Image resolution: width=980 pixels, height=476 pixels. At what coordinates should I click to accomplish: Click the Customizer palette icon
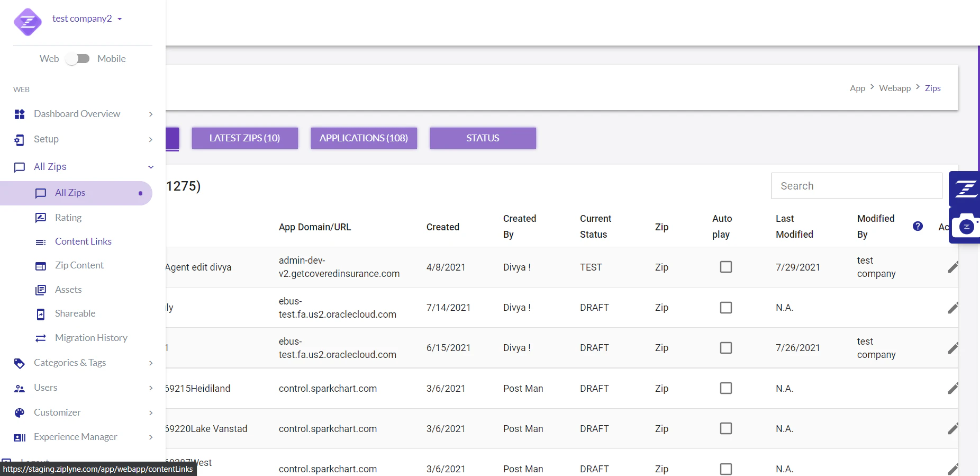[x=20, y=412]
